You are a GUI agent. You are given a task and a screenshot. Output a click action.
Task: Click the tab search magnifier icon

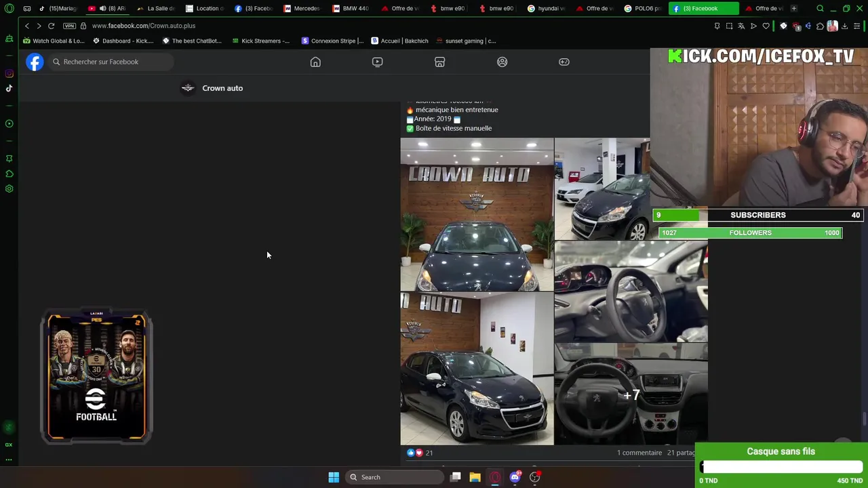(x=820, y=9)
